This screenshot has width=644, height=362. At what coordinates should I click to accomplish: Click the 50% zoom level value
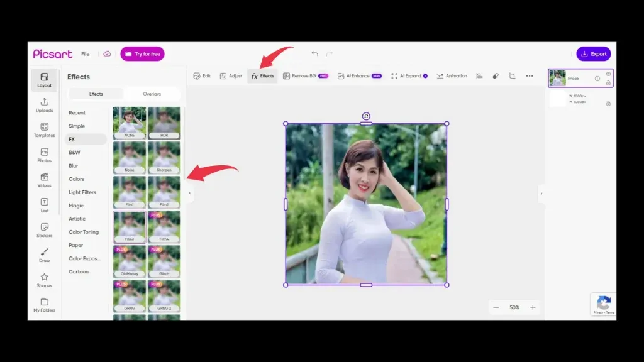pyautogui.click(x=514, y=307)
